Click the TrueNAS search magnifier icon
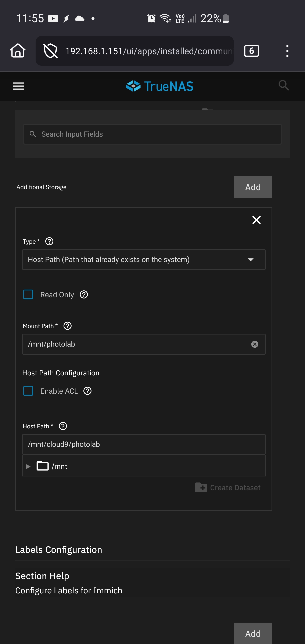The width and height of the screenshot is (305, 644). tap(284, 86)
